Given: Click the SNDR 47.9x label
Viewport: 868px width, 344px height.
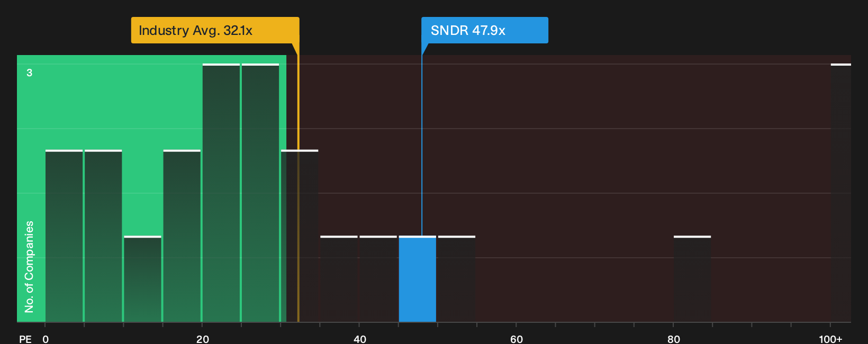Looking at the screenshot, I should pos(484,30).
